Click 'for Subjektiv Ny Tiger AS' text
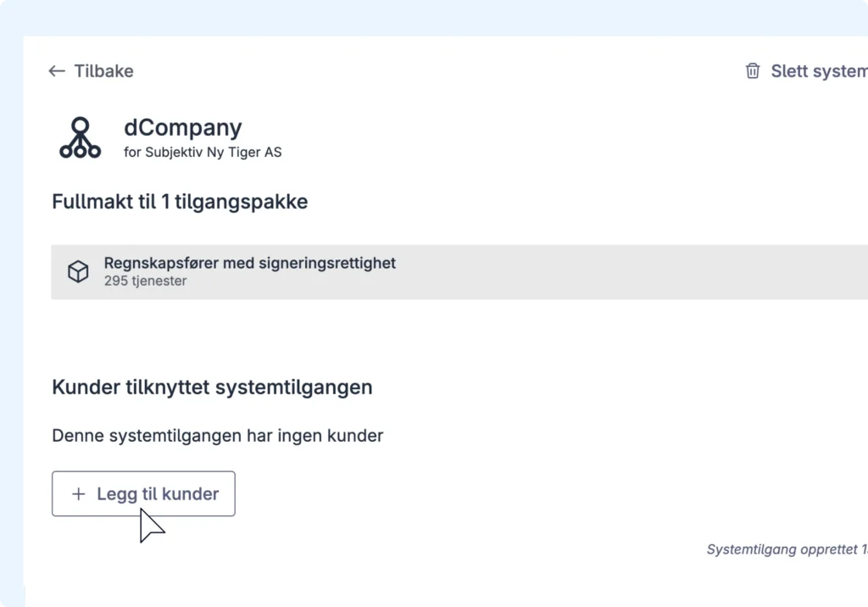868x607 pixels. point(203,153)
